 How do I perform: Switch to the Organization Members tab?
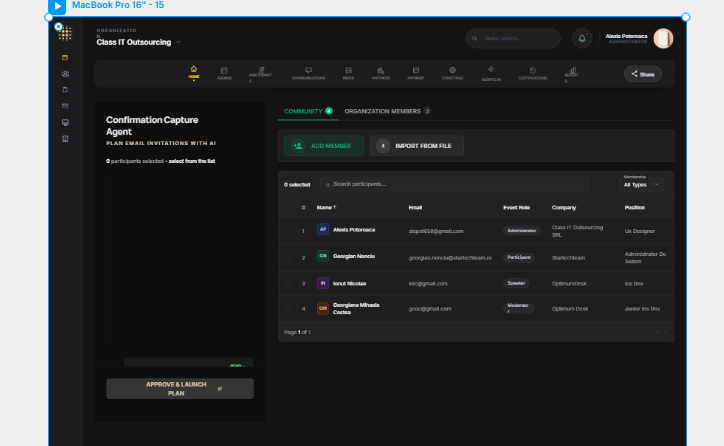click(x=386, y=111)
